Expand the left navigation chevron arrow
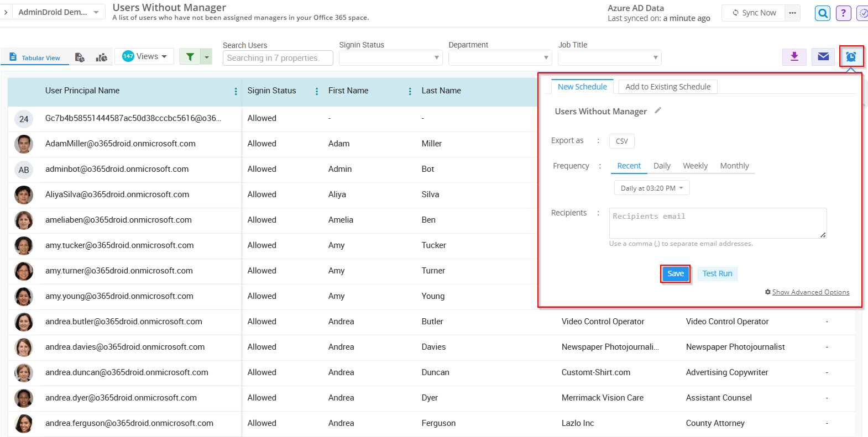 point(6,12)
